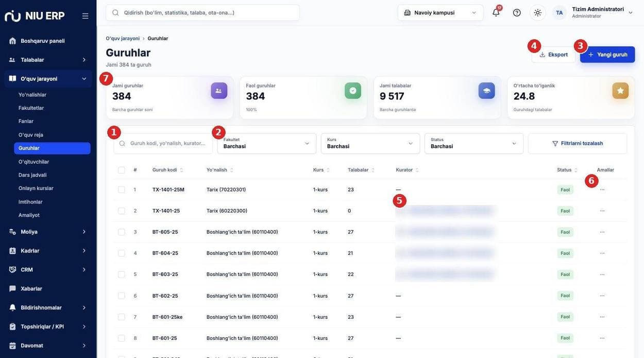
Task: Open the notifications bell icon
Action: [496, 12]
